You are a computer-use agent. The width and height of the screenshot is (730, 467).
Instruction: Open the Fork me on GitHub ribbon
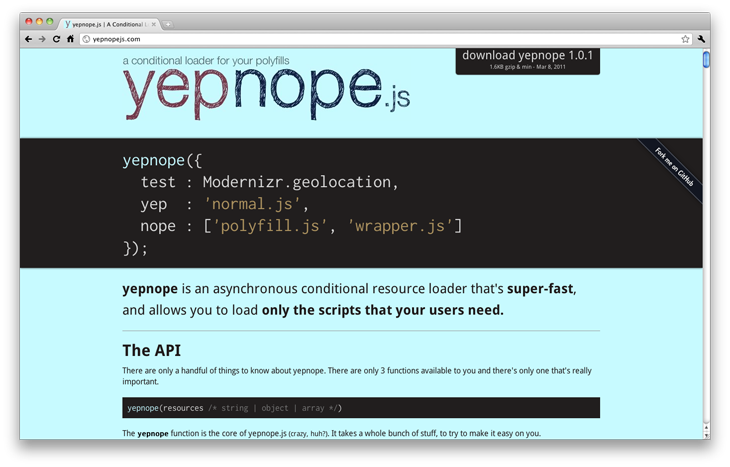click(x=674, y=166)
